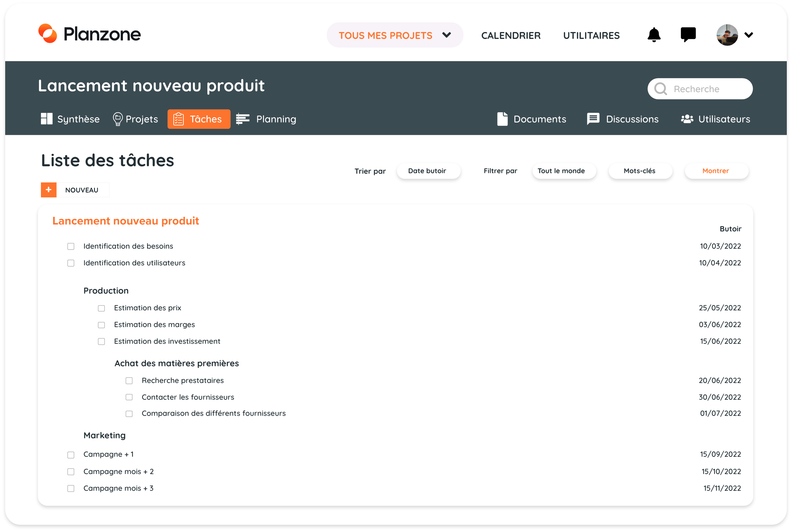
Task: Click the Projets lightbulb icon
Action: (117, 119)
